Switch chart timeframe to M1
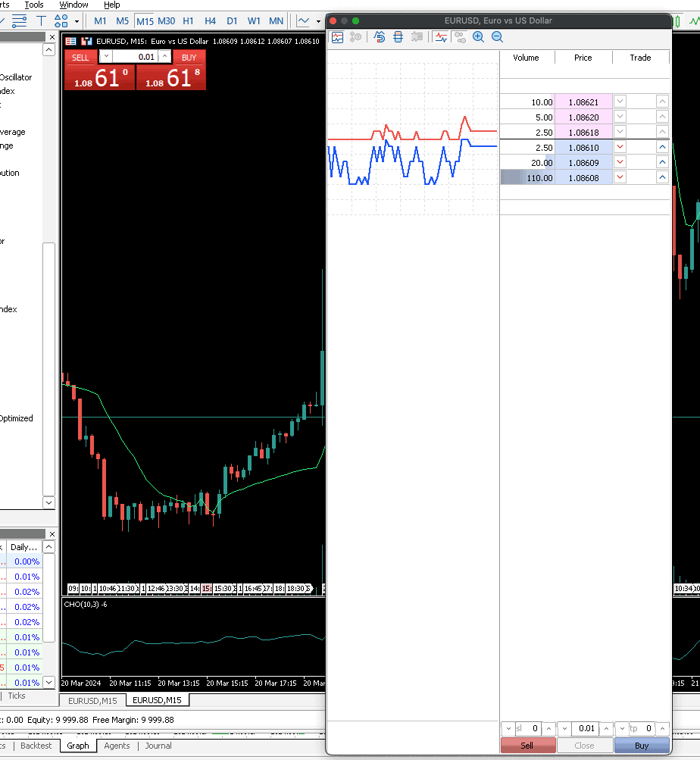 click(100, 21)
